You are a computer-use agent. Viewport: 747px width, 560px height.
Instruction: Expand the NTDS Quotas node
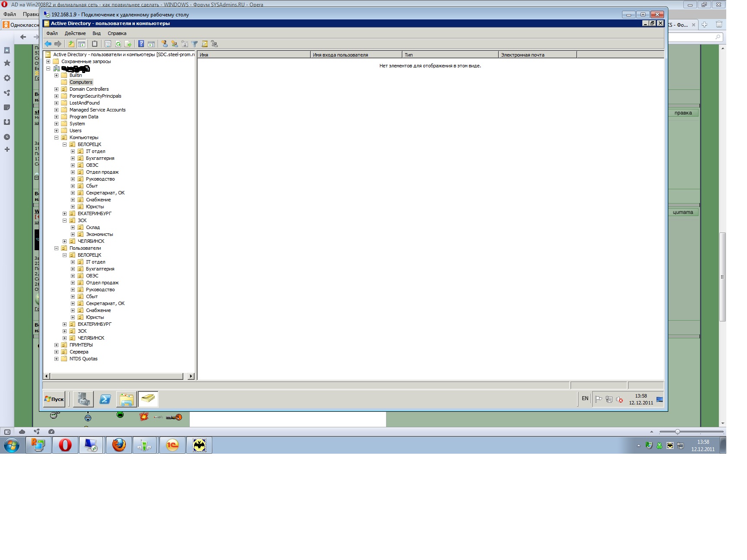56,359
